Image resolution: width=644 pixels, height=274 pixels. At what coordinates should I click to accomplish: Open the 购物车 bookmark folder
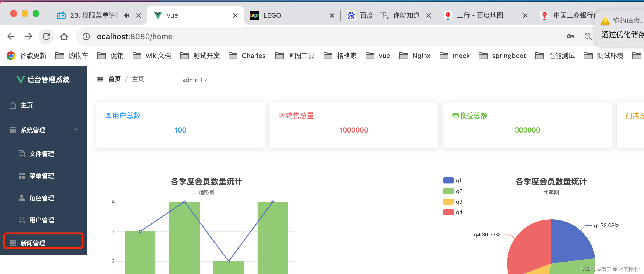pos(72,56)
